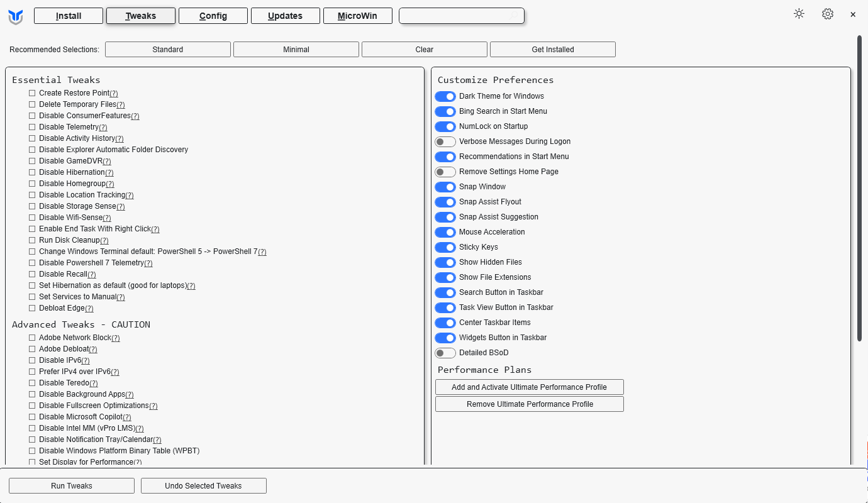The image size is (868, 503).
Task: Open help (?) beside Disable Teredo
Action: (94, 383)
